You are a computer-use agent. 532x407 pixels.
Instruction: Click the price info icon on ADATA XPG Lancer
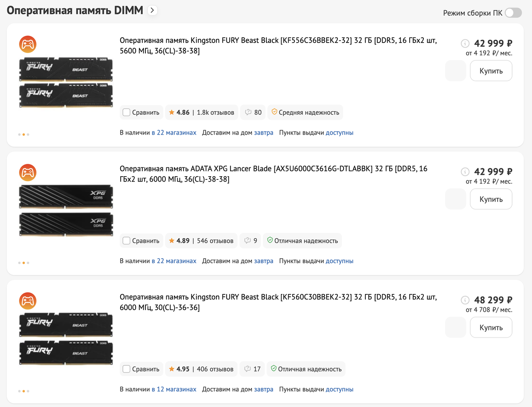(x=465, y=171)
